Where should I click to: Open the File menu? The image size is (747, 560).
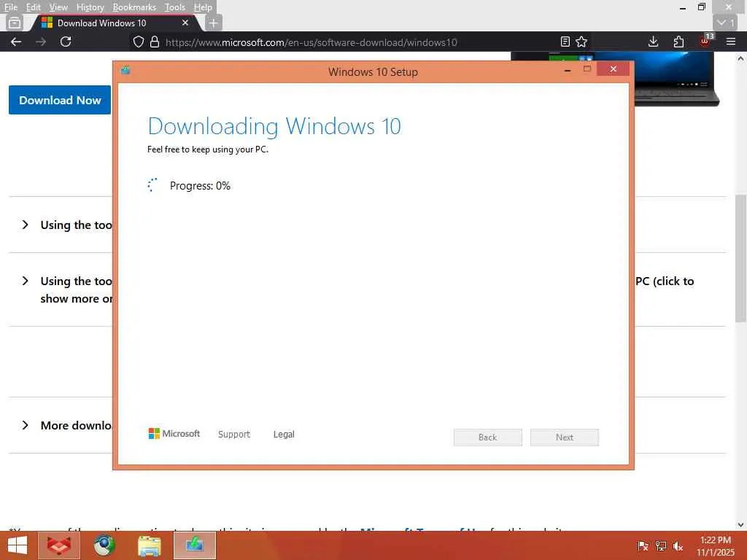click(x=10, y=7)
